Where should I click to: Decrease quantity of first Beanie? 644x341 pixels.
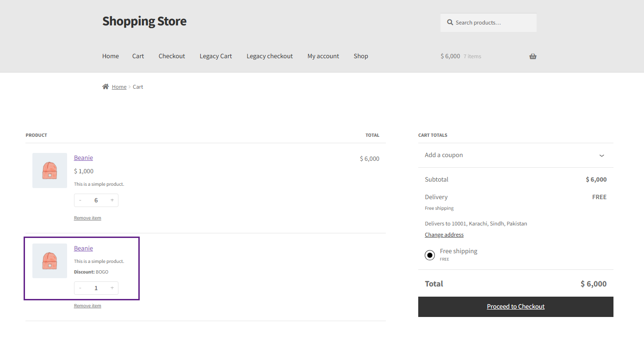point(80,200)
